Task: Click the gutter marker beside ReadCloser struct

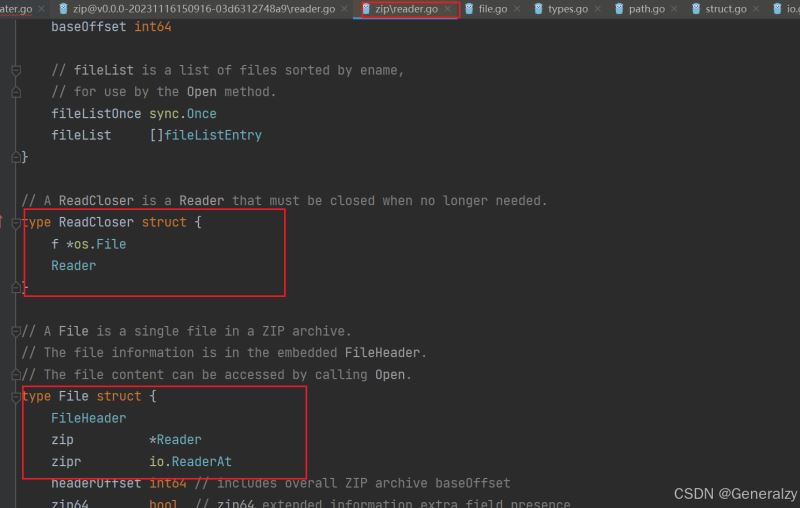Action: (x=3, y=222)
